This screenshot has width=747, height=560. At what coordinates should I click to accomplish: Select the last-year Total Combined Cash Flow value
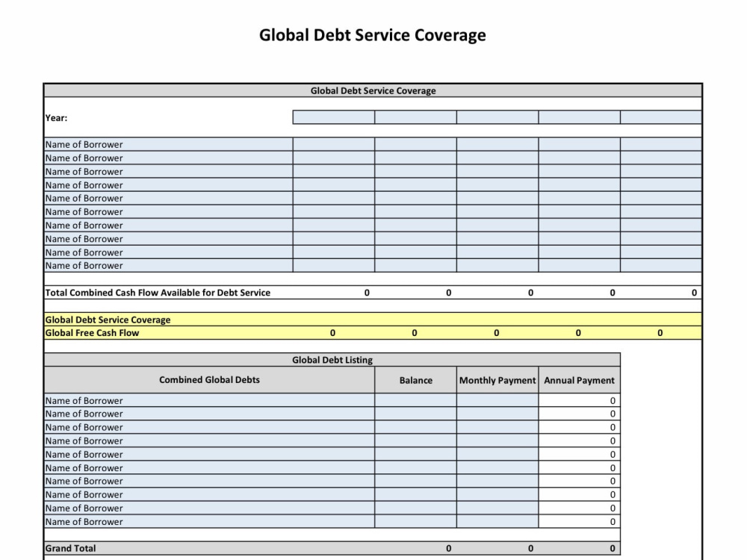click(x=694, y=293)
